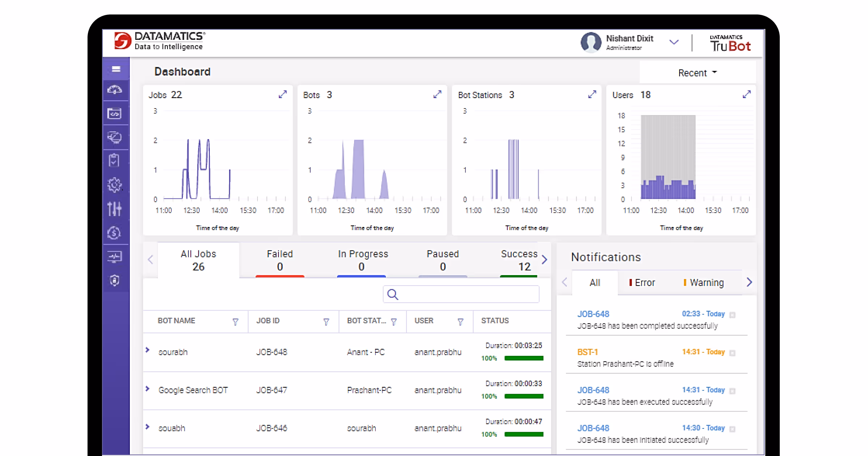Open the dashboard gauge icon in sidebar
The height and width of the screenshot is (456, 868).
[x=115, y=90]
